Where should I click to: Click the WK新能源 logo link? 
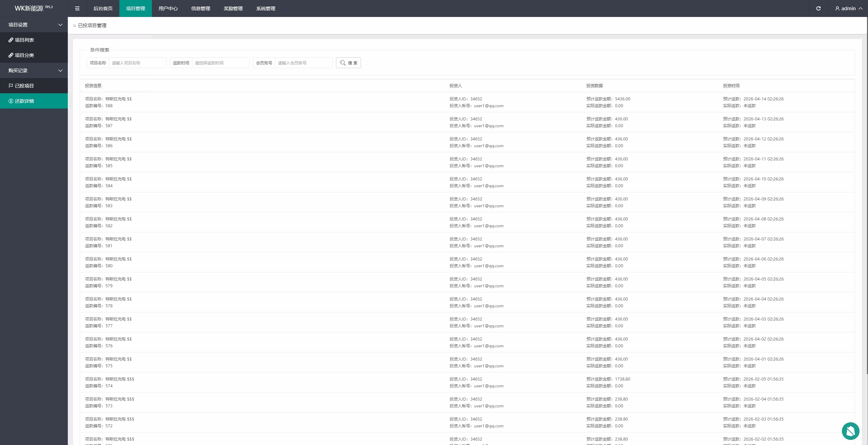tap(34, 8)
